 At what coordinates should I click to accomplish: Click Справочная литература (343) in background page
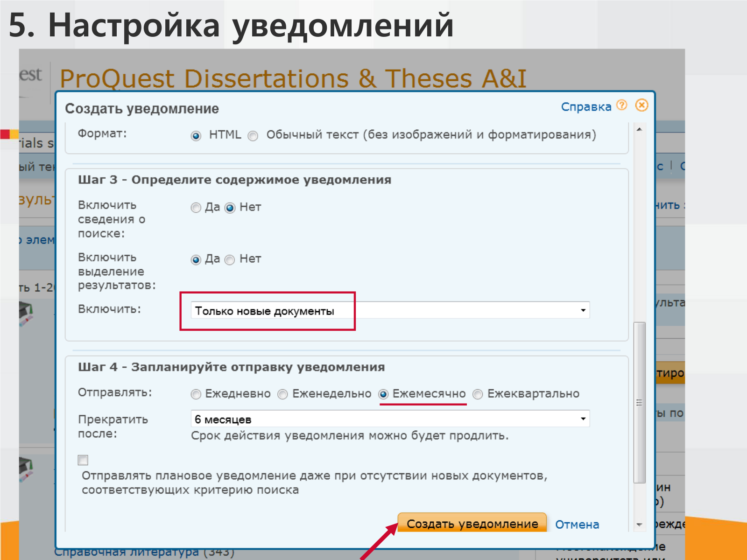[144, 552]
